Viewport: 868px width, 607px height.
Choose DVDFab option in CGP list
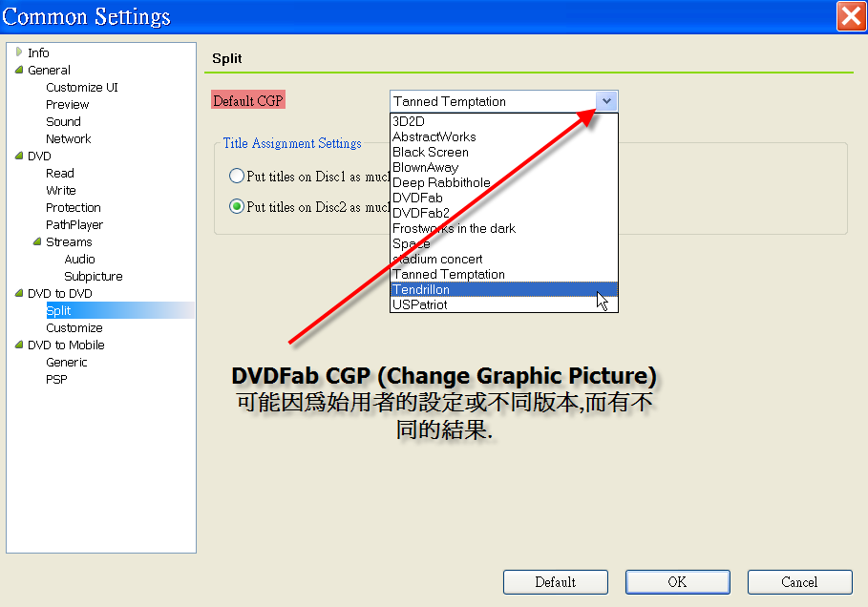pyautogui.click(x=504, y=198)
